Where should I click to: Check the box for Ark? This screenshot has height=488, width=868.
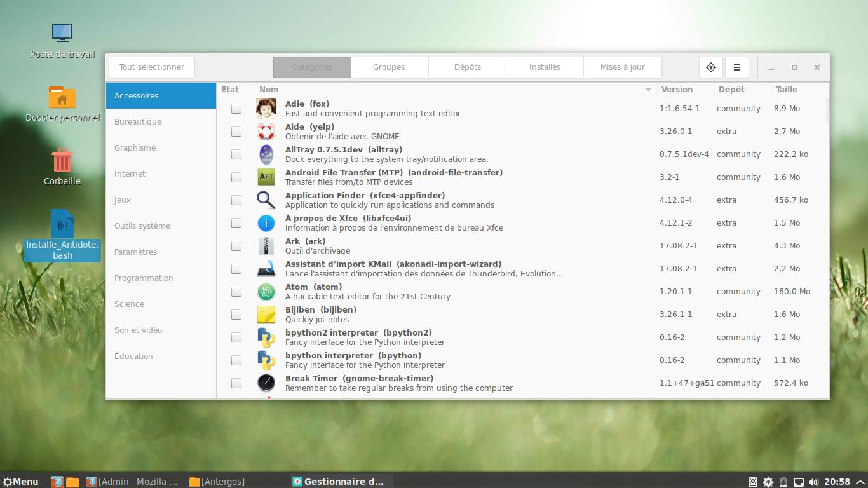point(236,246)
